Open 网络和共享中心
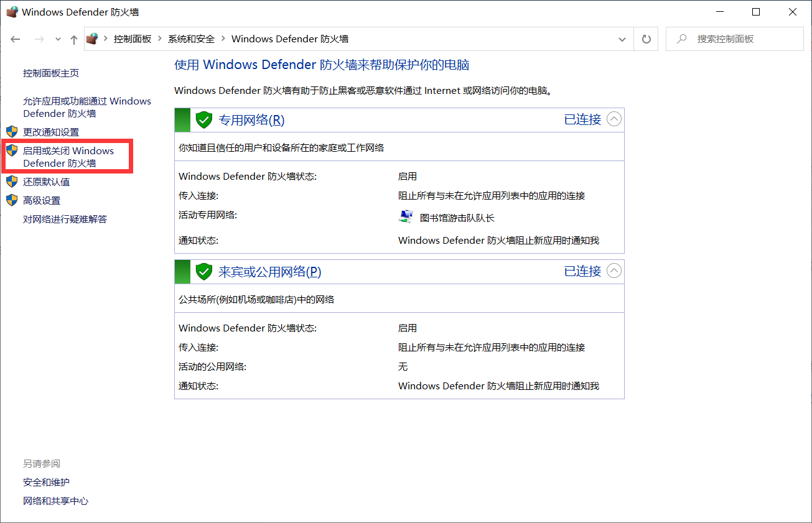This screenshot has height=523, width=812. click(x=55, y=501)
